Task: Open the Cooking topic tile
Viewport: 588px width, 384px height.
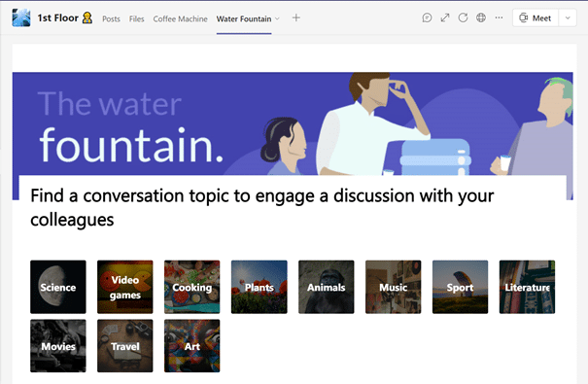Action: 192,287
